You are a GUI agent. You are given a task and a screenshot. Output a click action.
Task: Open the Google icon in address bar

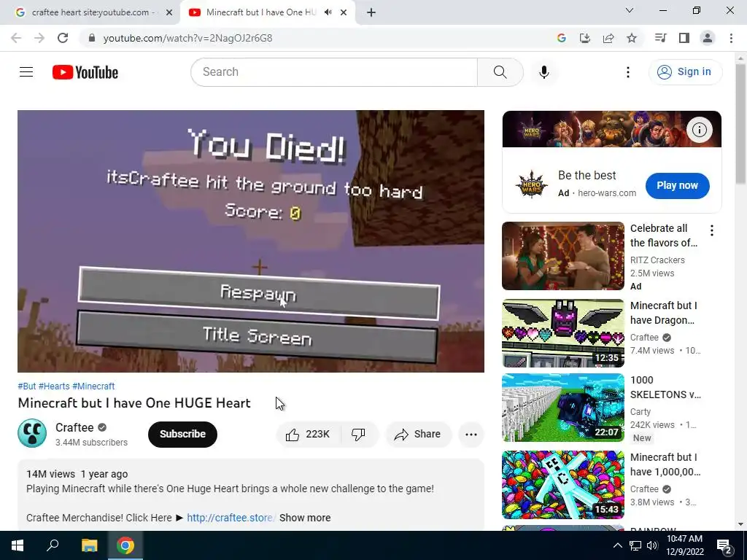coord(561,38)
